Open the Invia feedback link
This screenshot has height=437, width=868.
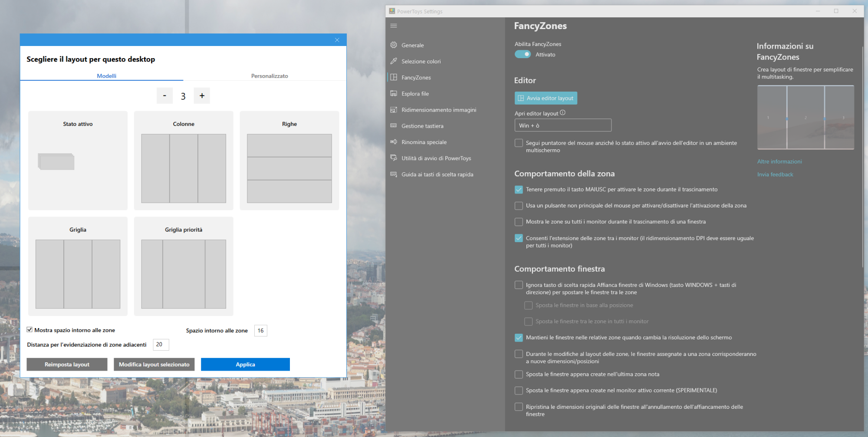pyautogui.click(x=775, y=174)
